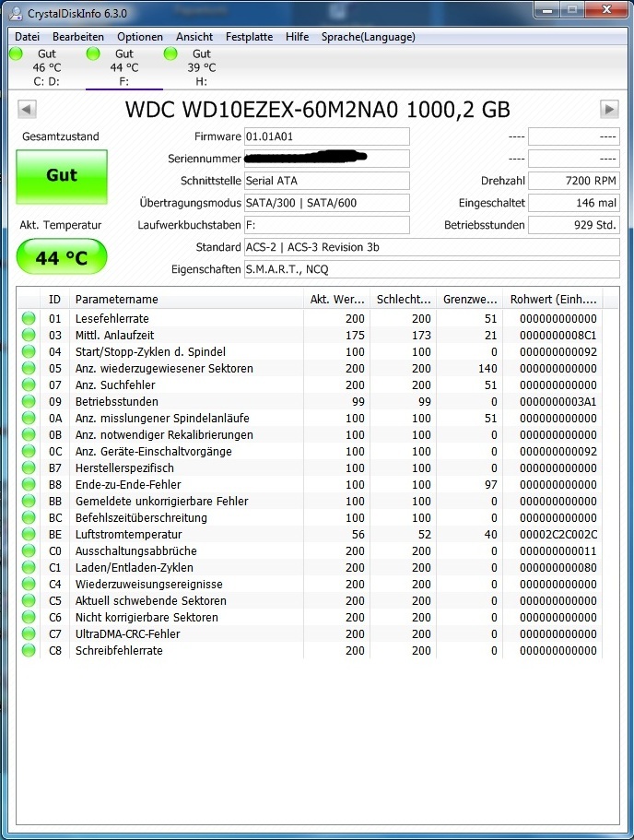This screenshot has width=634, height=840.
Task: Click the Eigenschaften field S.M.A.R.T., NCQ
Action: click(x=431, y=269)
